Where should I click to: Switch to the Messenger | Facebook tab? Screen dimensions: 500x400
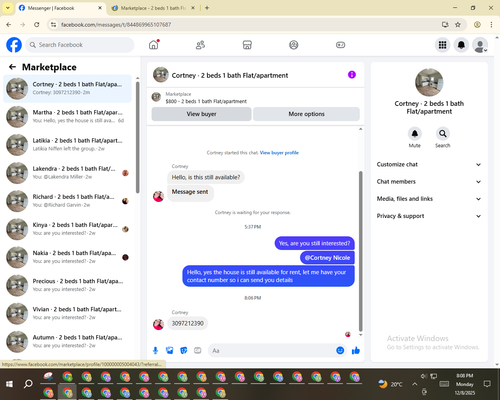(x=60, y=8)
